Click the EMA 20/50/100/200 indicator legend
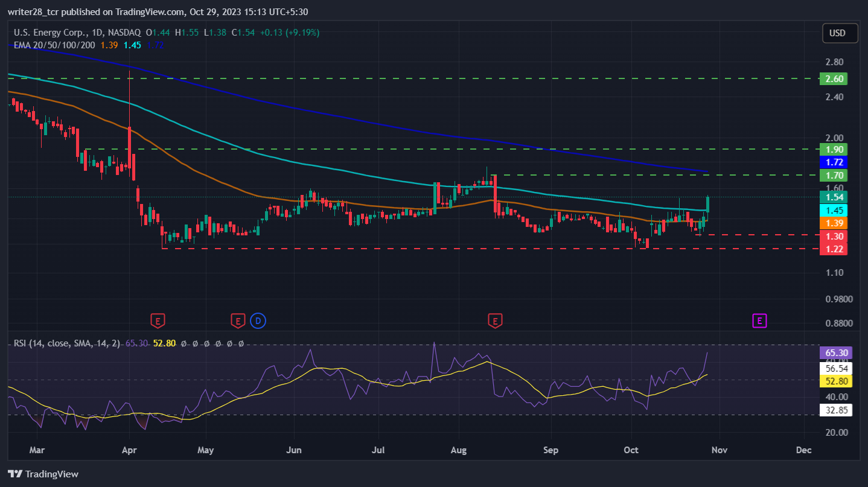The width and height of the screenshot is (868, 487). click(x=55, y=45)
